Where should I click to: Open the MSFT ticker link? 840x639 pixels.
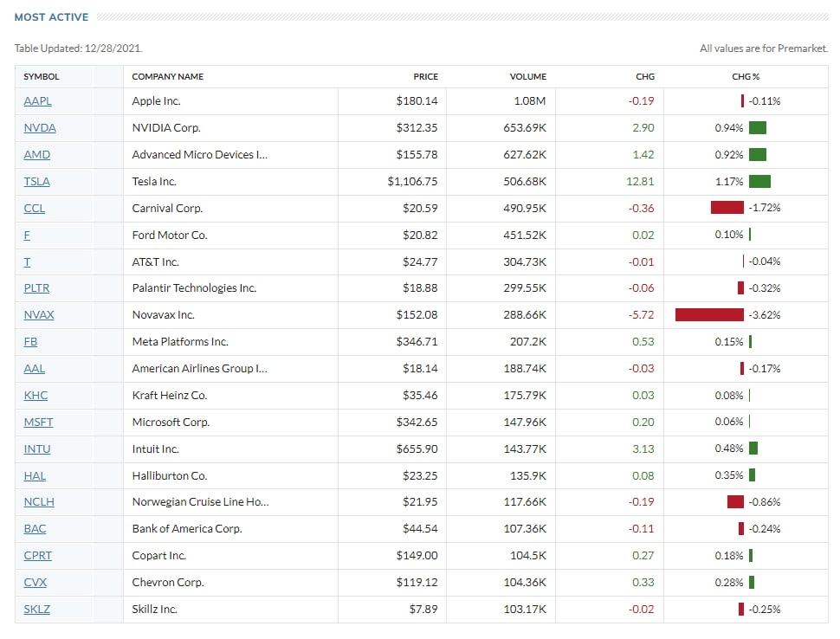click(38, 422)
